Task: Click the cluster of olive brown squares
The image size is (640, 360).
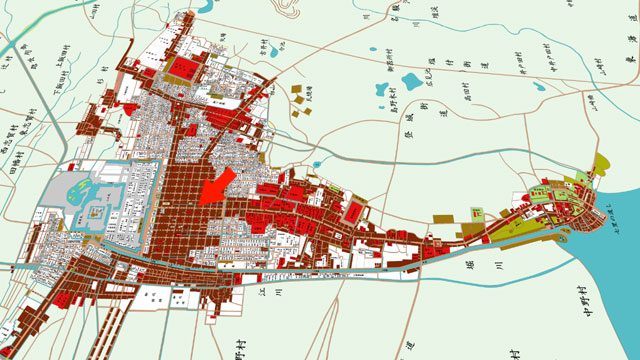Action: tap(301, 100)
